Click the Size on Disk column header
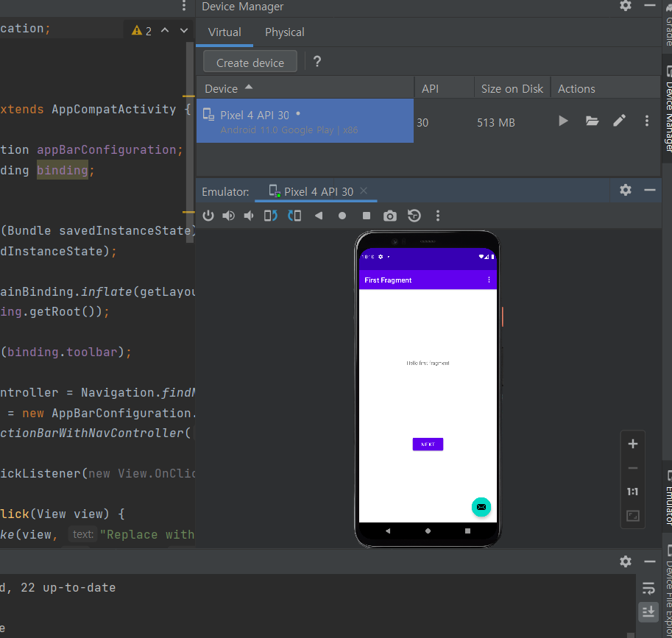Screen dimensions: 672x638 point(512,88)
